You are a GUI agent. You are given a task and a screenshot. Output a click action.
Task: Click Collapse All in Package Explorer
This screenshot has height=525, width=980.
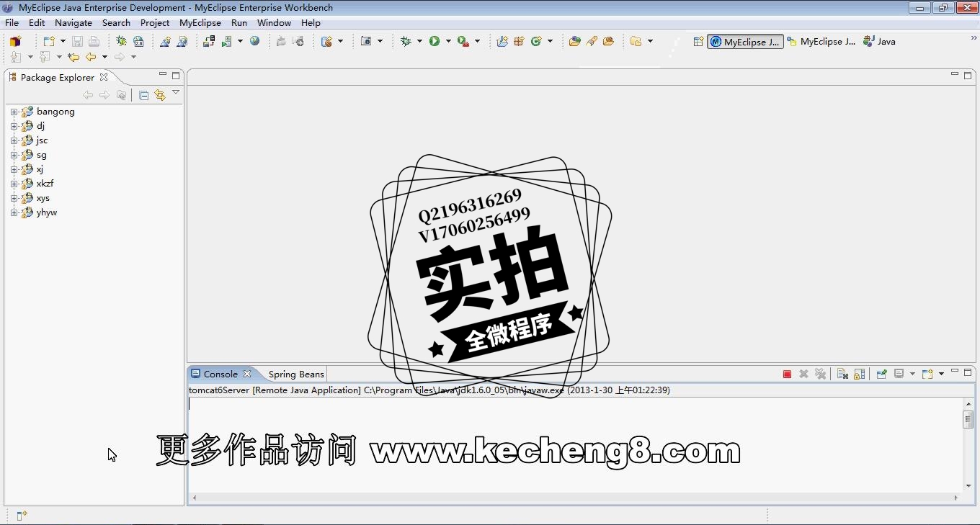(143, 95)
